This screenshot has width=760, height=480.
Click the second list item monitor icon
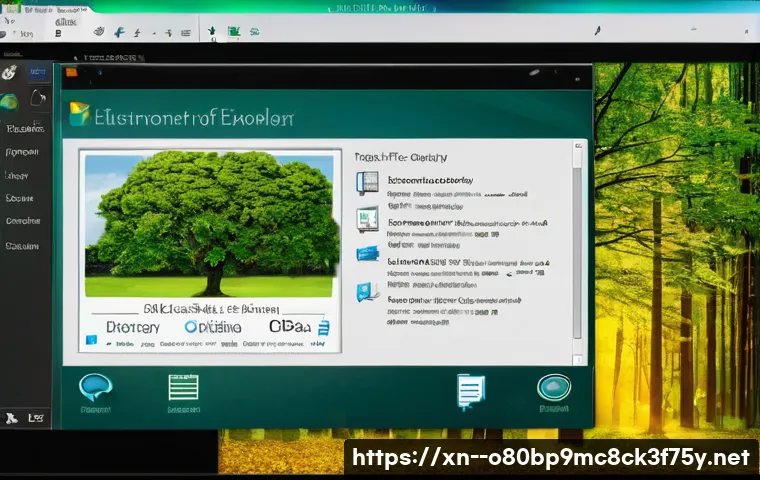[368, 218]
